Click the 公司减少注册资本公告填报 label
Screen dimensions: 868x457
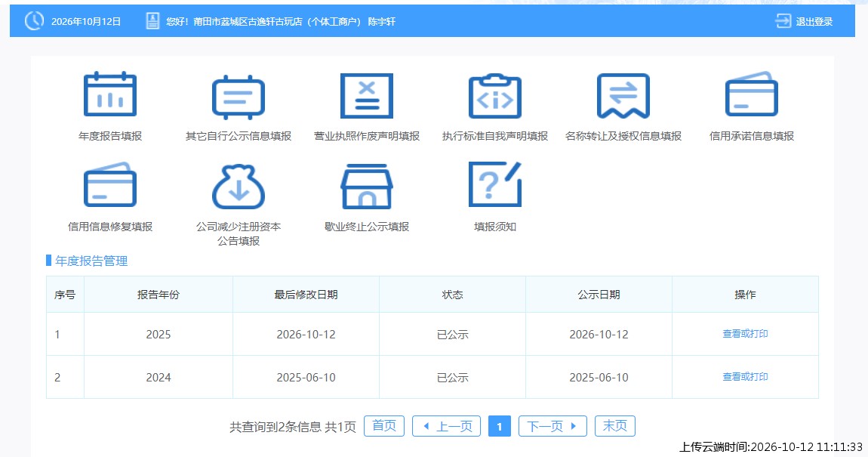point(239,233)
